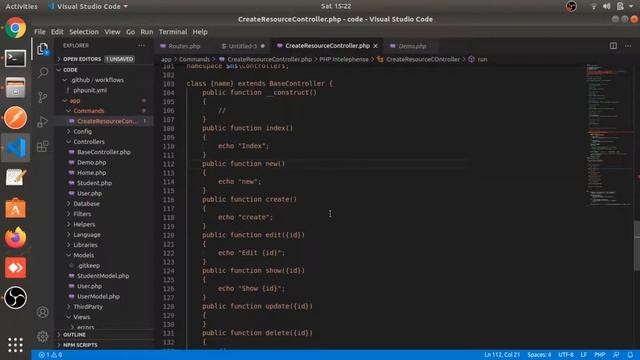The height and width of the screenshot is (360, 640).
Task: Open the Terminal menu
Action: point(173,32)
